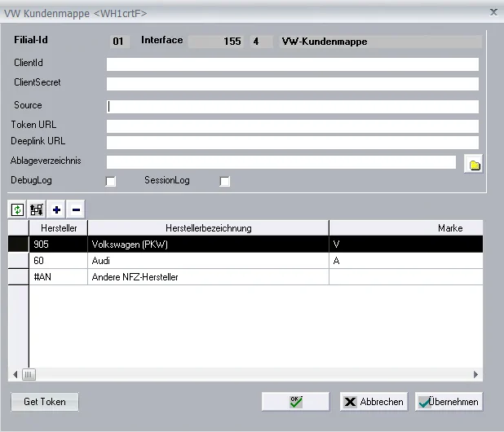Image resolution: width=504 pixels, height=432 pixels.
Task: Click into the Ablageverzeichnis path field
Action: pos(281,162)
